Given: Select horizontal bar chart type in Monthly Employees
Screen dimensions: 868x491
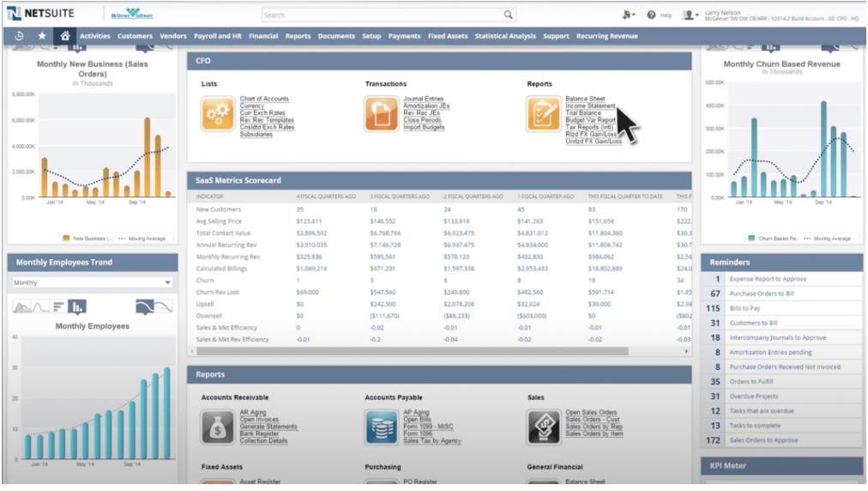Looking at the screenshot, I should tap(58, 306).
